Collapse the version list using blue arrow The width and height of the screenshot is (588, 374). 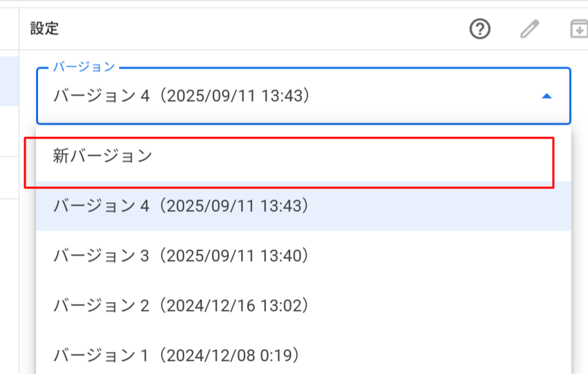546,96
